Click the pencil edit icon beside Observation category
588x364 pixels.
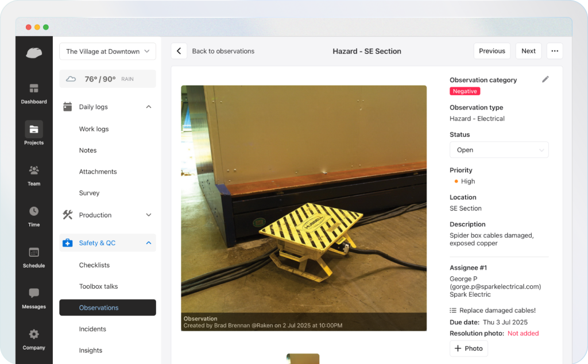(x=545, y=79)
